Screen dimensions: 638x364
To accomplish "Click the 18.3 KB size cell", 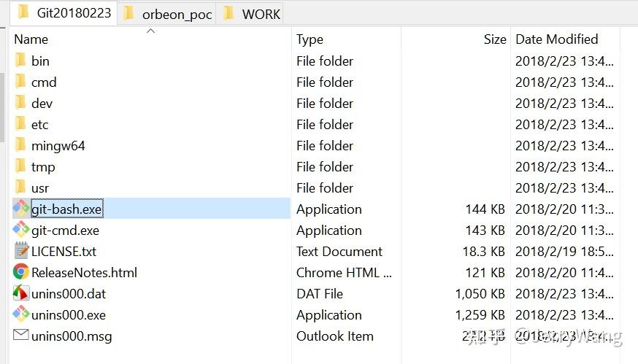I will (484, 252).
